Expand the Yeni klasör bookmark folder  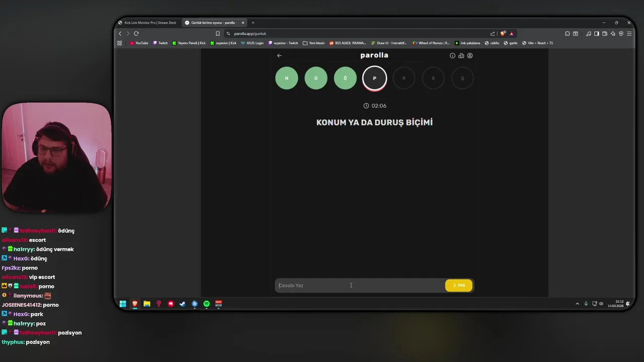point(314,43)
